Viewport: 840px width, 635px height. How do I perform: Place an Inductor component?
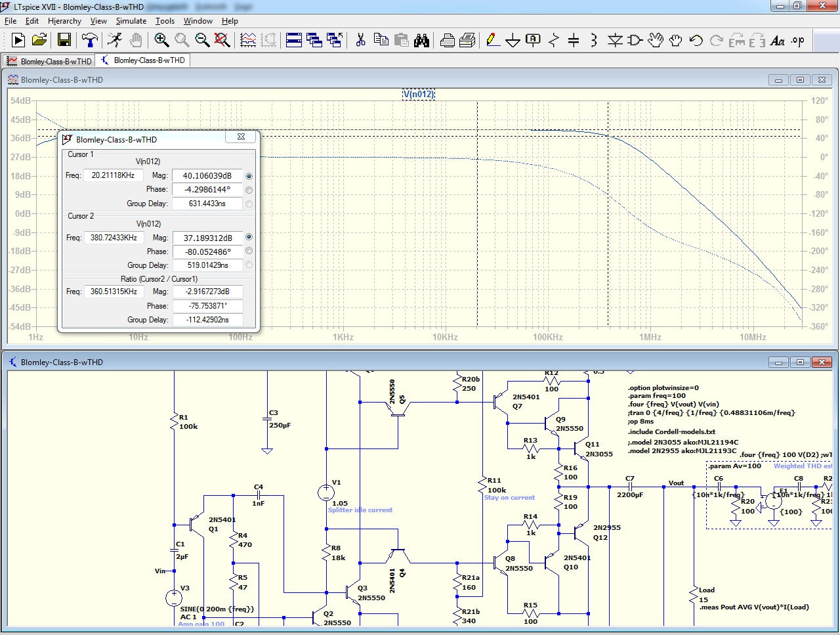[x=594, y=40]
